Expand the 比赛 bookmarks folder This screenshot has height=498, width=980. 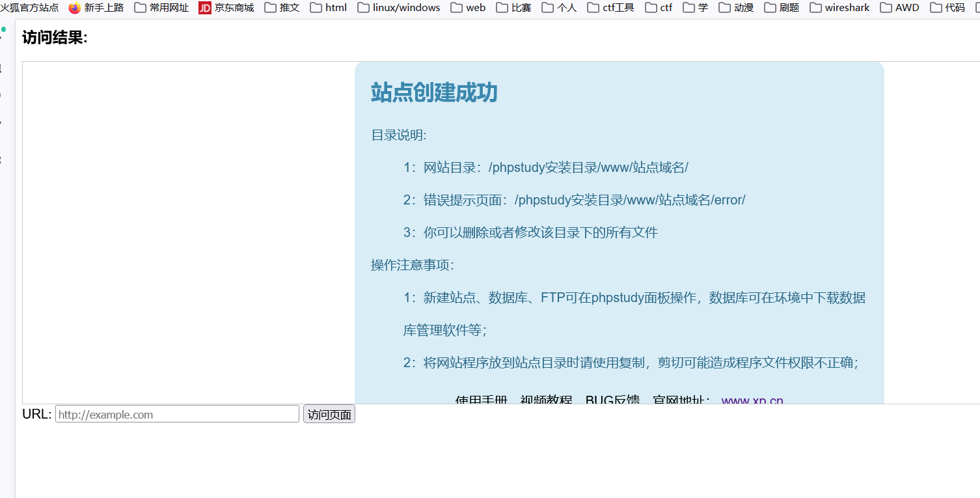(x=513, y=8)
